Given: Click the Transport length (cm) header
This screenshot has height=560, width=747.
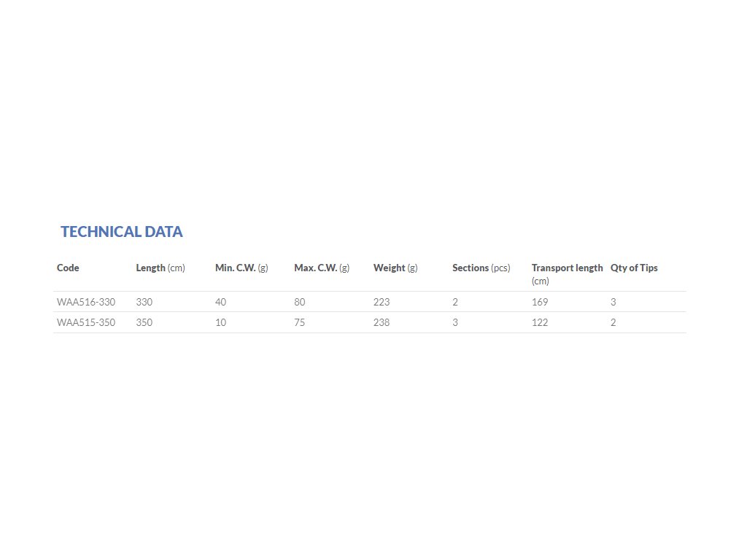Looking at the screenshot, I should (x=567, y=273).
